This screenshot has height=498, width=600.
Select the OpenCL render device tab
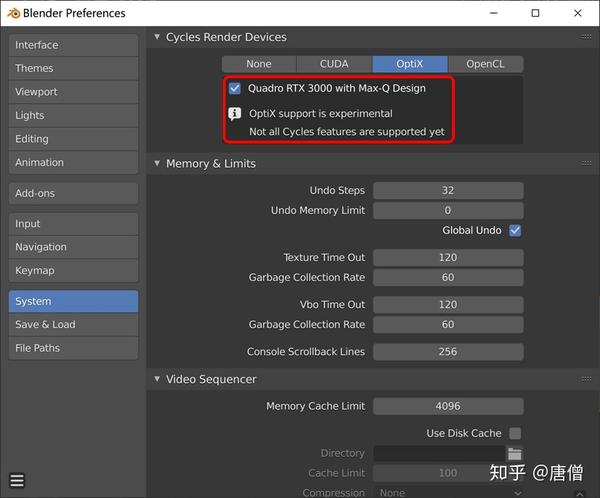point(485,64)
